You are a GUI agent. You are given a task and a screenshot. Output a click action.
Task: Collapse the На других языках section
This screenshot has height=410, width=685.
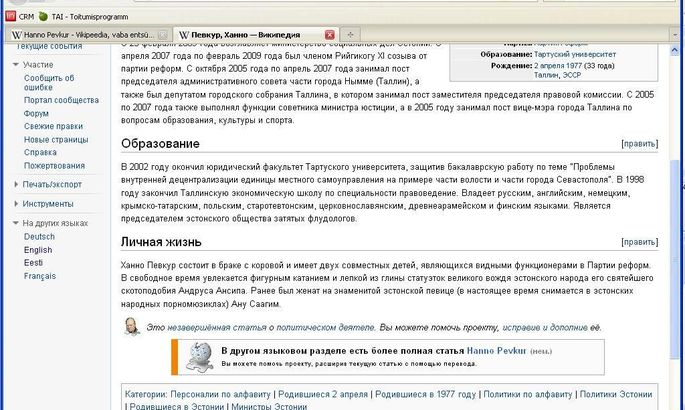tap(16, 223)
